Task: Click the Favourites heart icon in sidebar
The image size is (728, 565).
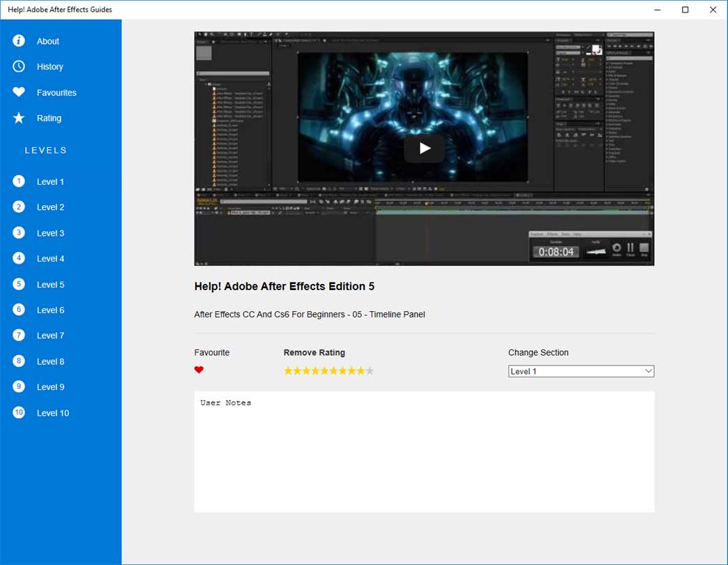Action: pos(19,92)
